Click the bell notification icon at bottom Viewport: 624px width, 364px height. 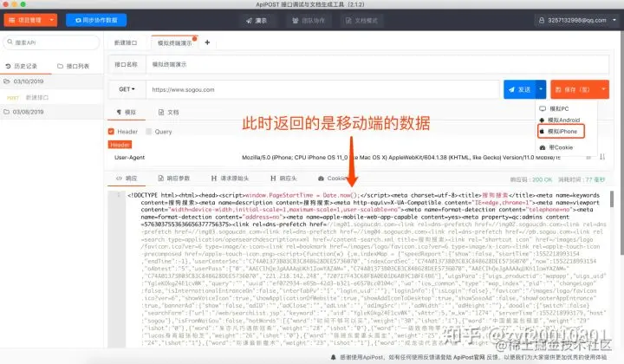pos(333,357)
